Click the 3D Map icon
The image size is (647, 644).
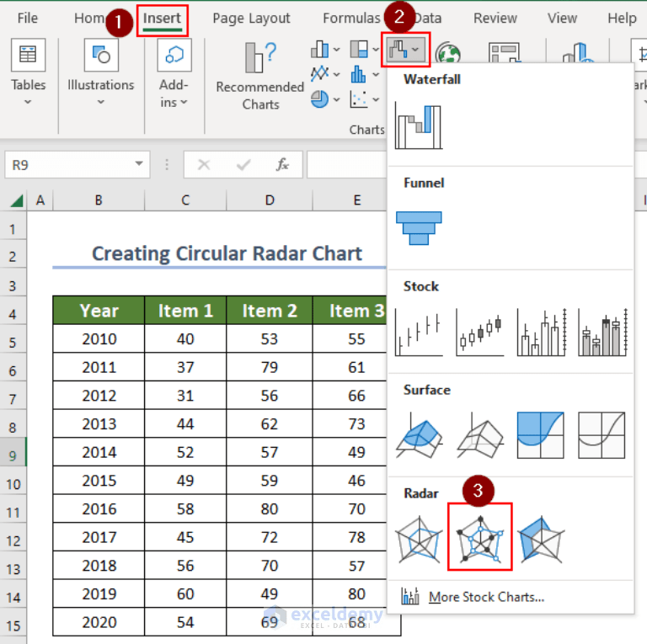[578, 52]
